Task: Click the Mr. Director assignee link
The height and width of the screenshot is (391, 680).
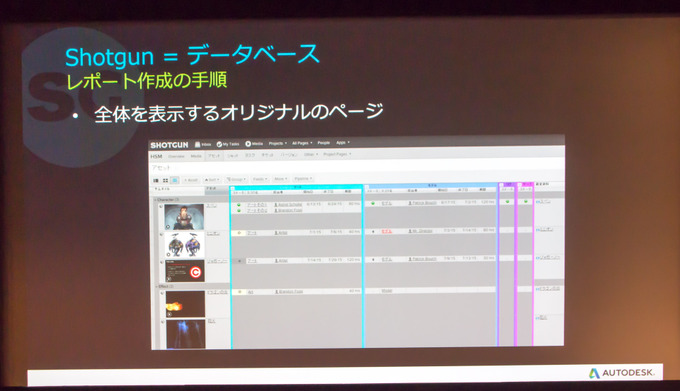Action: (x=421, y=231)
